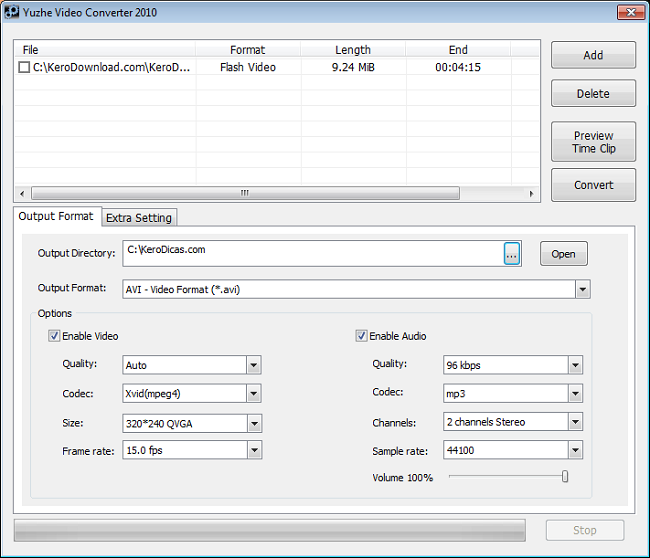Screen dimensions: 650x558
Task: Close the Yuzhe Video Converter window
Action: pyautogui.click(x=631, y=12)
